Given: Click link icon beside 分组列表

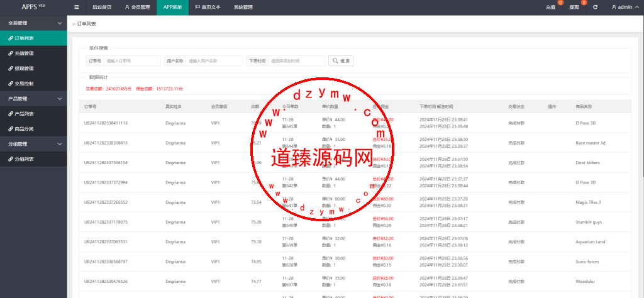Looking at the screenshot, I should tap(11, 159).
